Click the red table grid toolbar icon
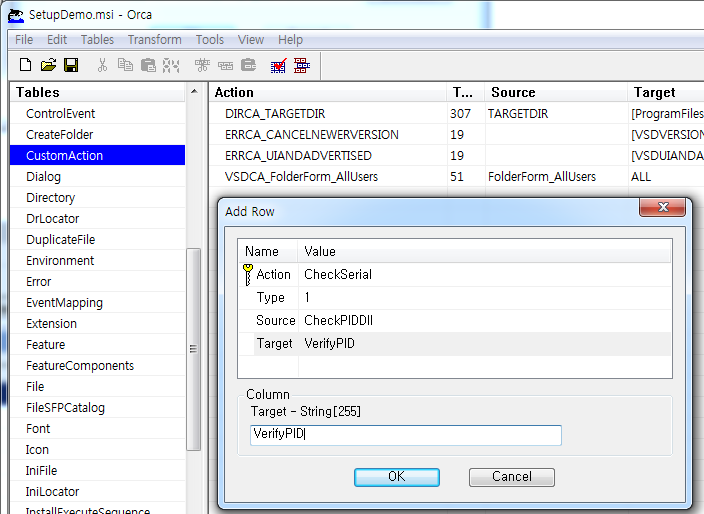This screenshot has height=514, width=704. 302,66
